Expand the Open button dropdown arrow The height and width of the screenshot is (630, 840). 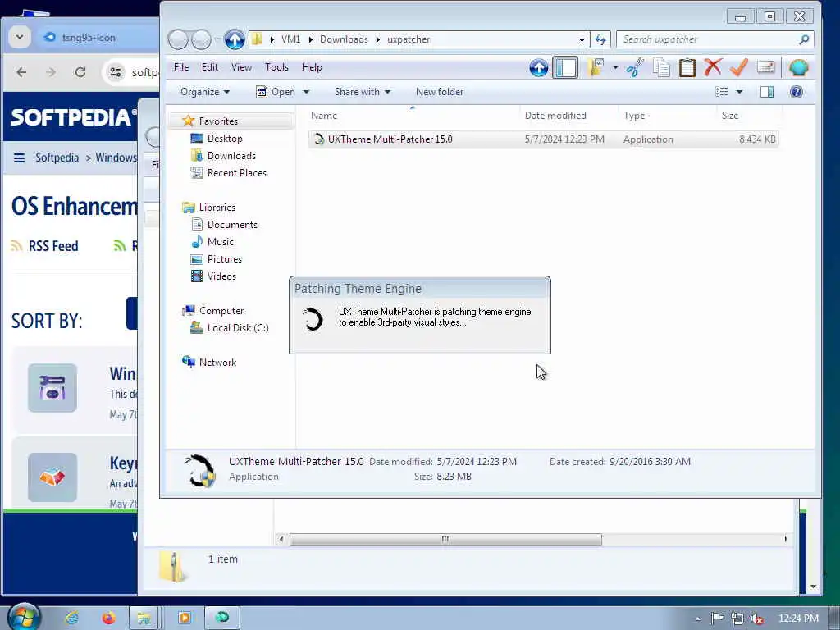pos(307,92)
